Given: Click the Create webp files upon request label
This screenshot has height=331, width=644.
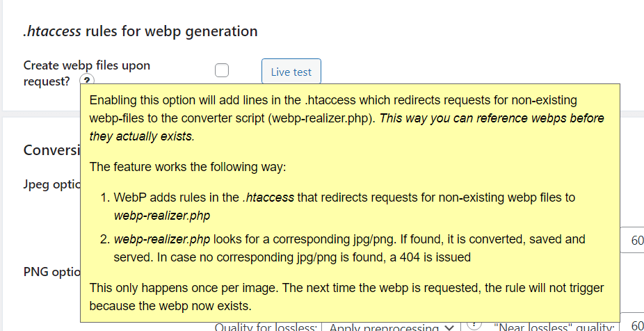Looking at the screenshot, I should coord(87,73).
